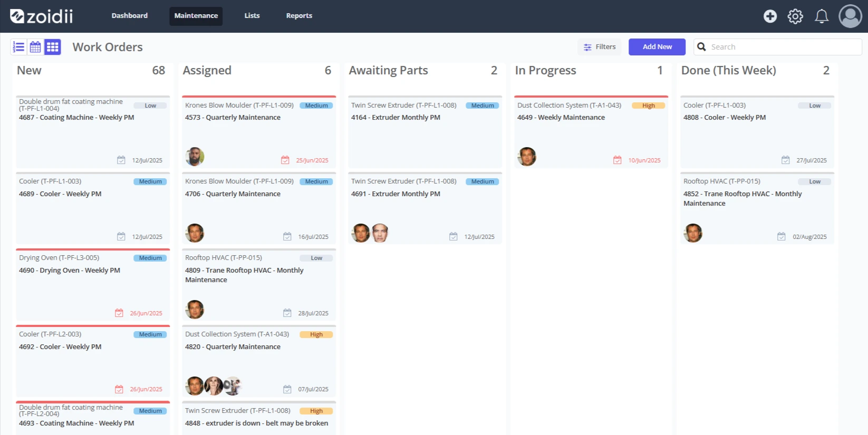Open work order 4690 Drying Oven Weekly PM
Image resolution: width=868 pixels, height=435 pixels.
click(93, 284)
